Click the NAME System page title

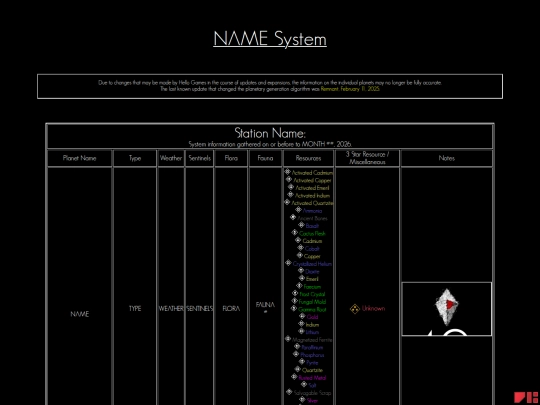270,39
